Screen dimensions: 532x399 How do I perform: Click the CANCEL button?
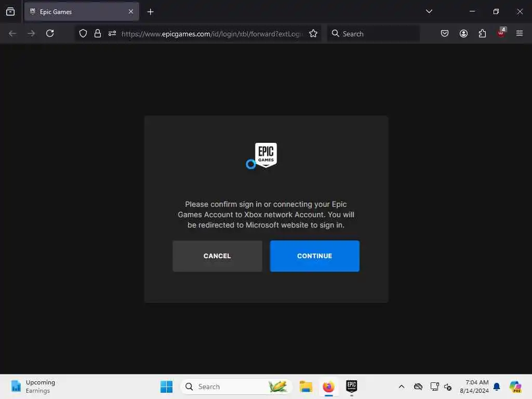(x=217, y=256)
